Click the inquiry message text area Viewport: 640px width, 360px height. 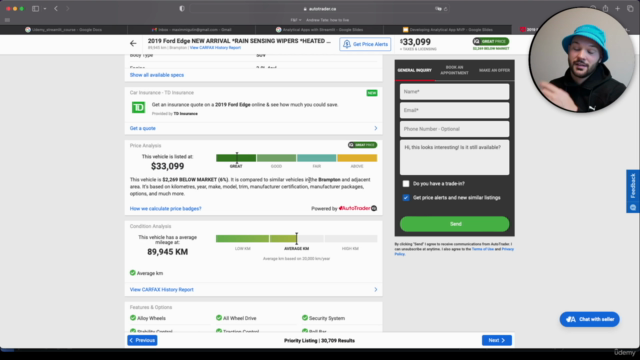click(x=454, y=158)
